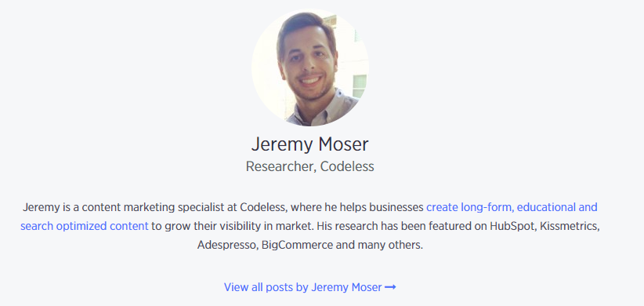Viewport: 644px width, 306px height.
Task: Click "and many others." ending the bio
Action: (379, 245)
